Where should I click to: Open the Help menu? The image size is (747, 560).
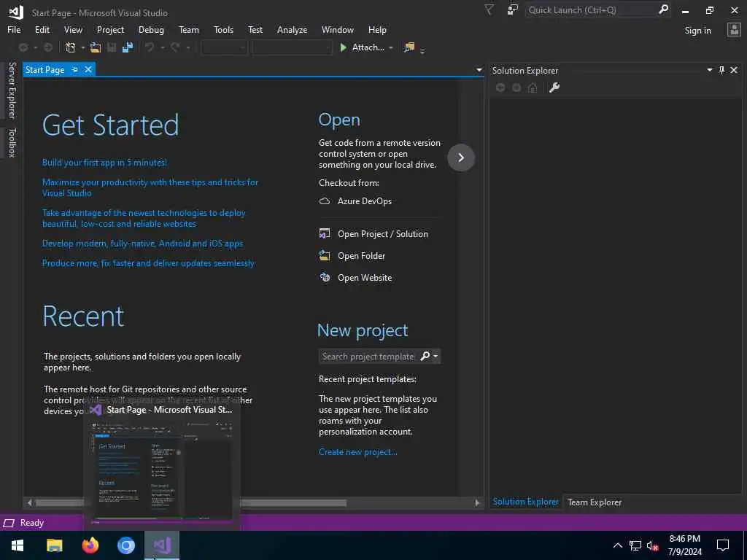click(377, 29)
